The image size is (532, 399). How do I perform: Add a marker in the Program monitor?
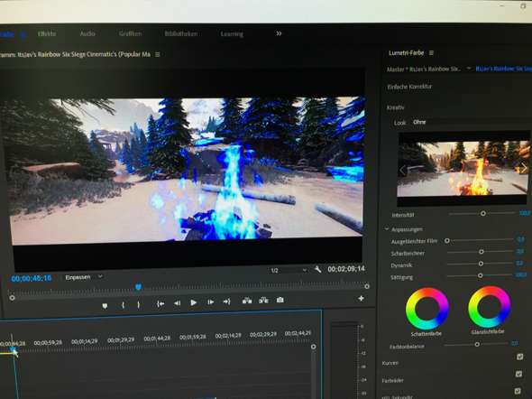click(105, 306)
